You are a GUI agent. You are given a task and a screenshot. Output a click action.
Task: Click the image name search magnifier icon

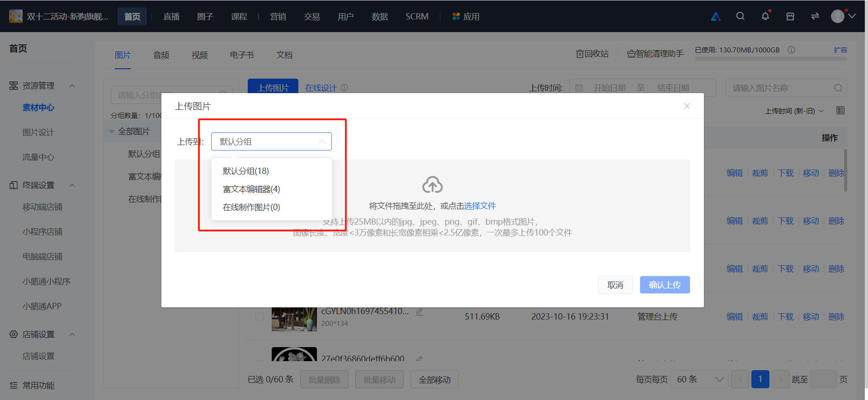coord(838,88)
